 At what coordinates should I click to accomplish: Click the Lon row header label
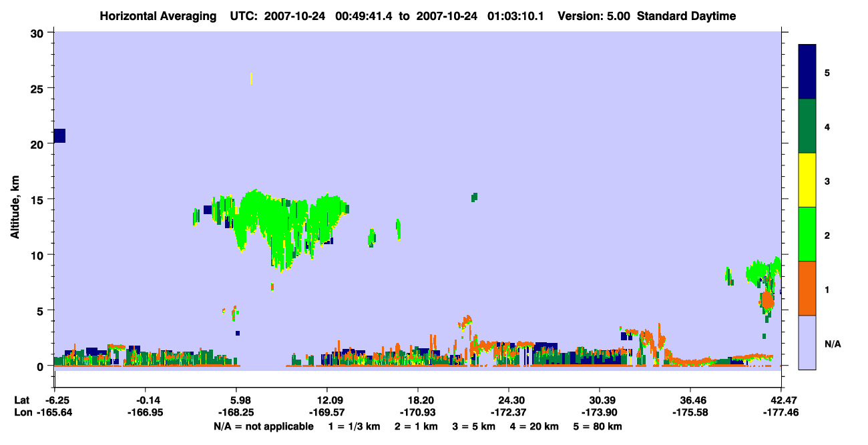point(22,412)
